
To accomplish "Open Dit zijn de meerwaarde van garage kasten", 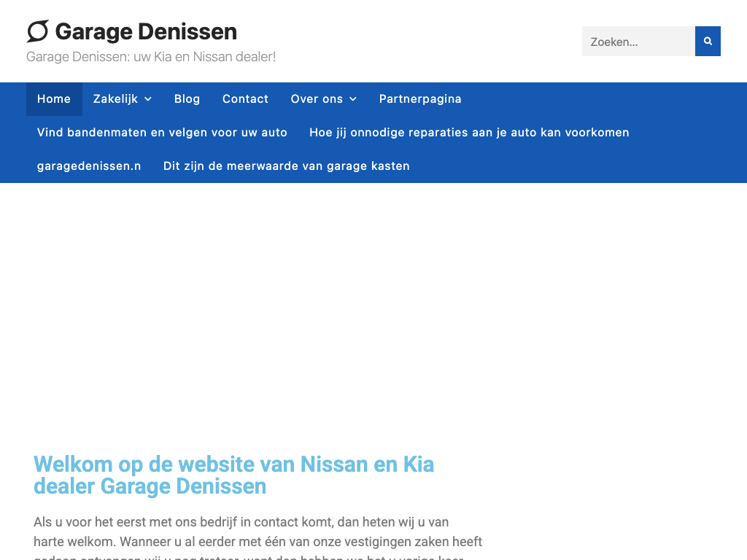I will click(x=286, y=166).
